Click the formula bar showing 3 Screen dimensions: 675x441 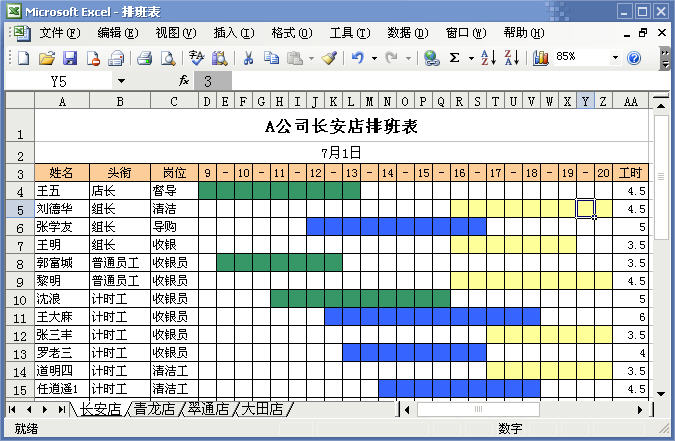430,81
